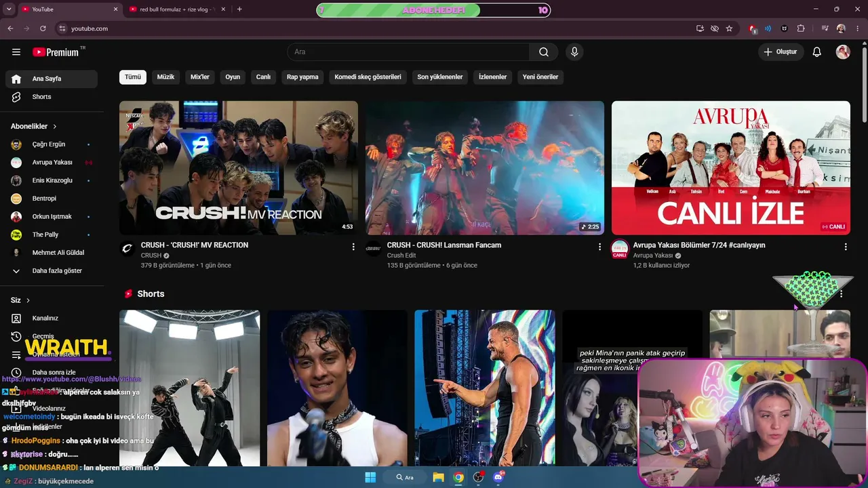Open Enis Kirazoglu subscription channel

point(52,180)
